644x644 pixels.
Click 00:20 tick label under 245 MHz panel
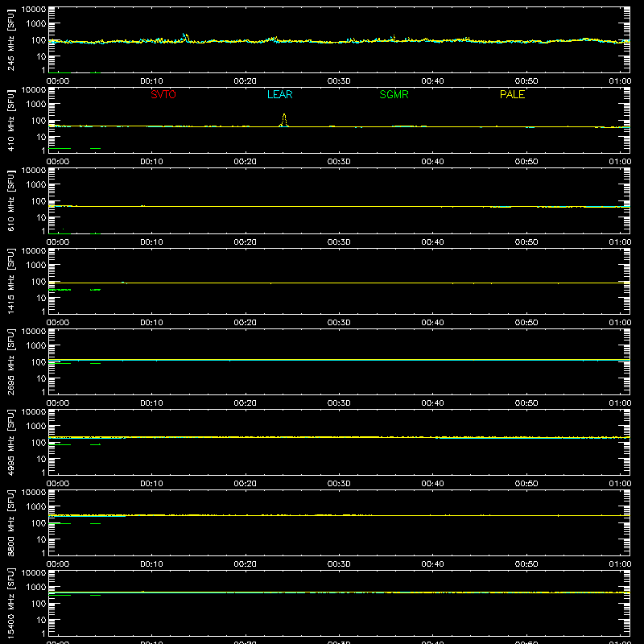[246, 81]
